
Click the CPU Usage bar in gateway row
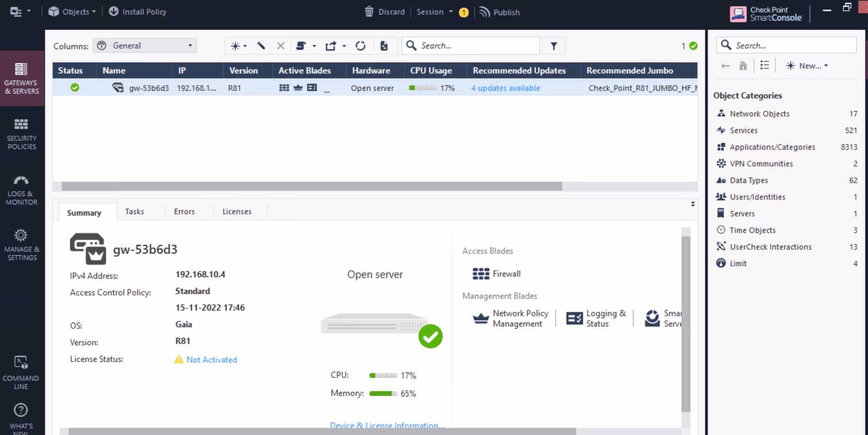(x=422, y=88)
